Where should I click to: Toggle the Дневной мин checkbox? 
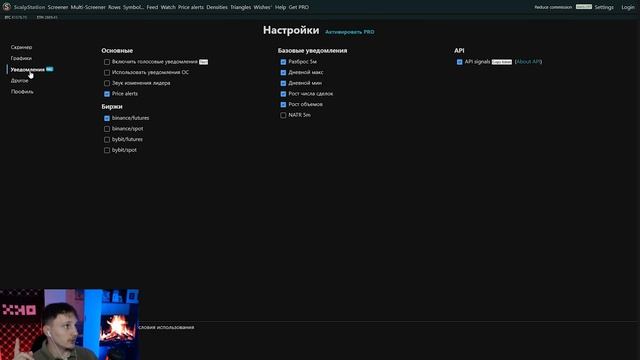click(x=283, y=83)
